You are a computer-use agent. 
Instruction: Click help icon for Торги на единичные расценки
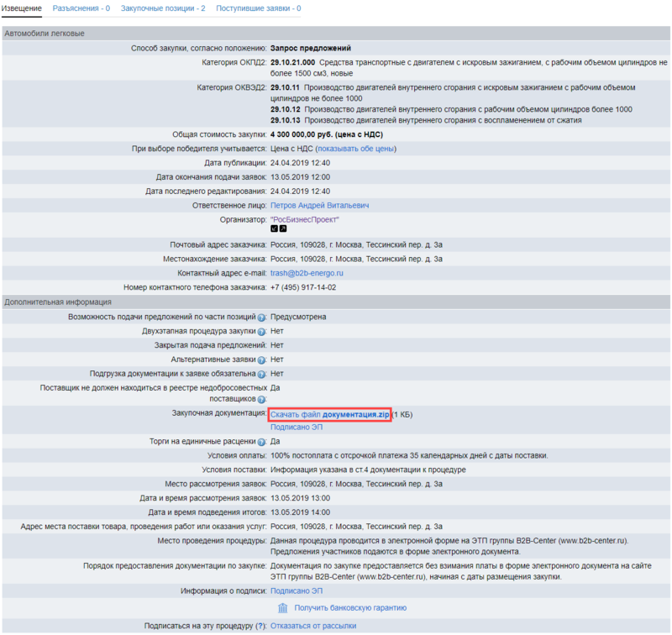[262, 441]
